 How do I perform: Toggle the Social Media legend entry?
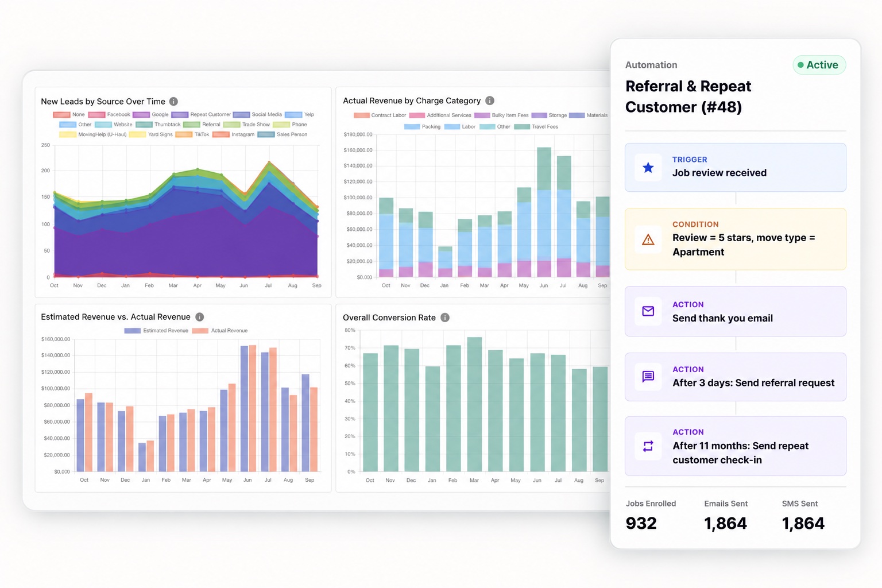pos(257,115)
